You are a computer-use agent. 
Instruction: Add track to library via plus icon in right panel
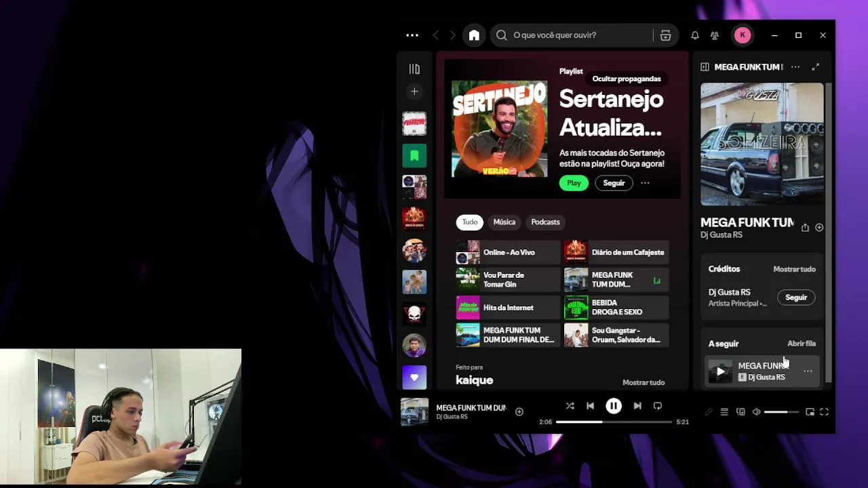(819, 228)
